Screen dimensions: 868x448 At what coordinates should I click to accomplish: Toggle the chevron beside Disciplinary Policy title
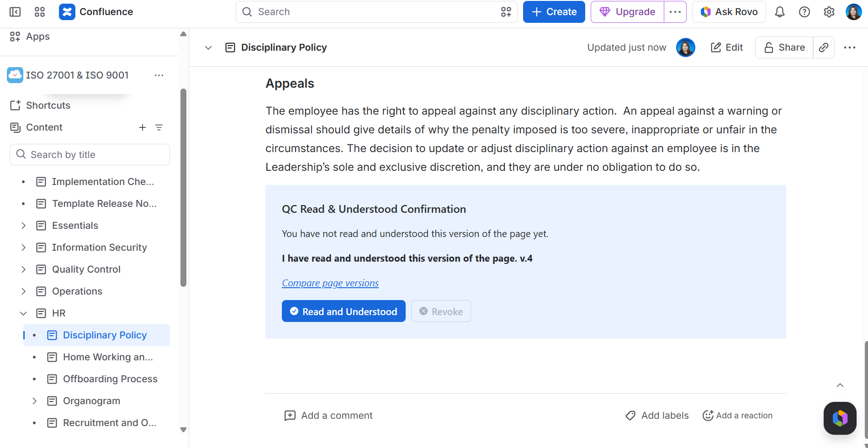point(208,47)
